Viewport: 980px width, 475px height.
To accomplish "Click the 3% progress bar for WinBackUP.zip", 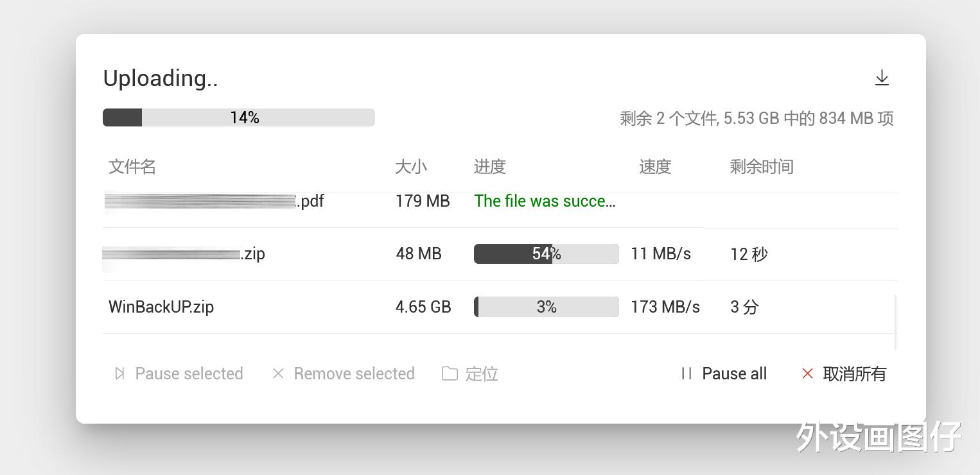I will 546,306.
